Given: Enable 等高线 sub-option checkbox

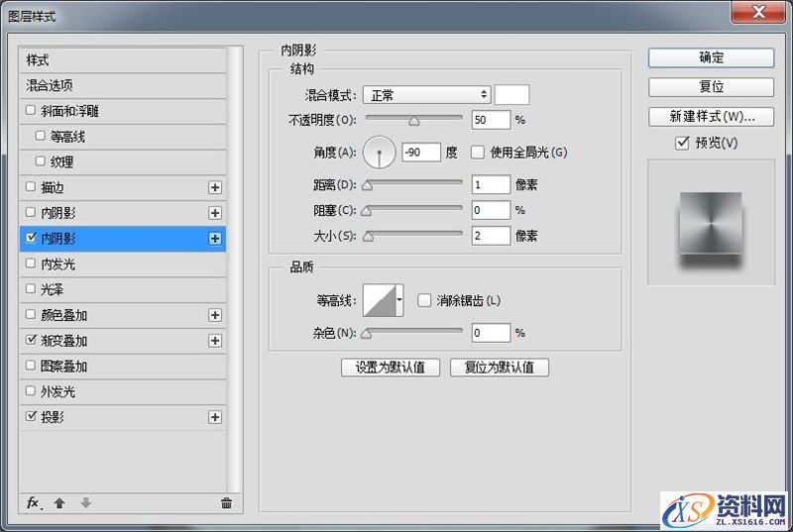Looking at the screenshot, I should tap(41, 136).
